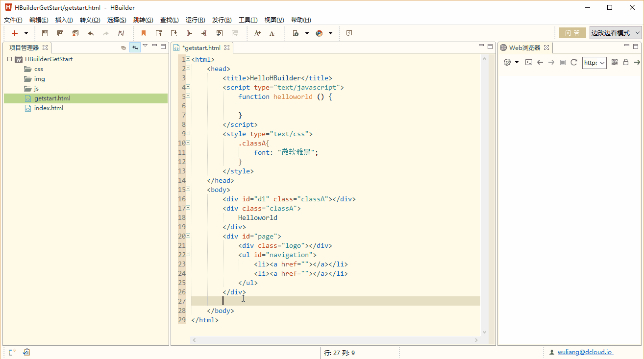Open the 帮助(H) menu
644x359 pixels.
point(301,20)
